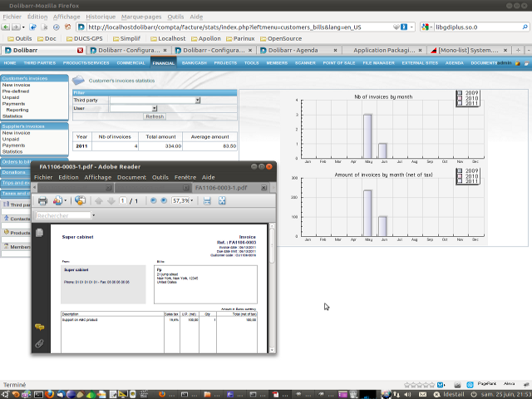
Task: Click Contacts in the Dolibarr left panel
Action: [20, 219]
